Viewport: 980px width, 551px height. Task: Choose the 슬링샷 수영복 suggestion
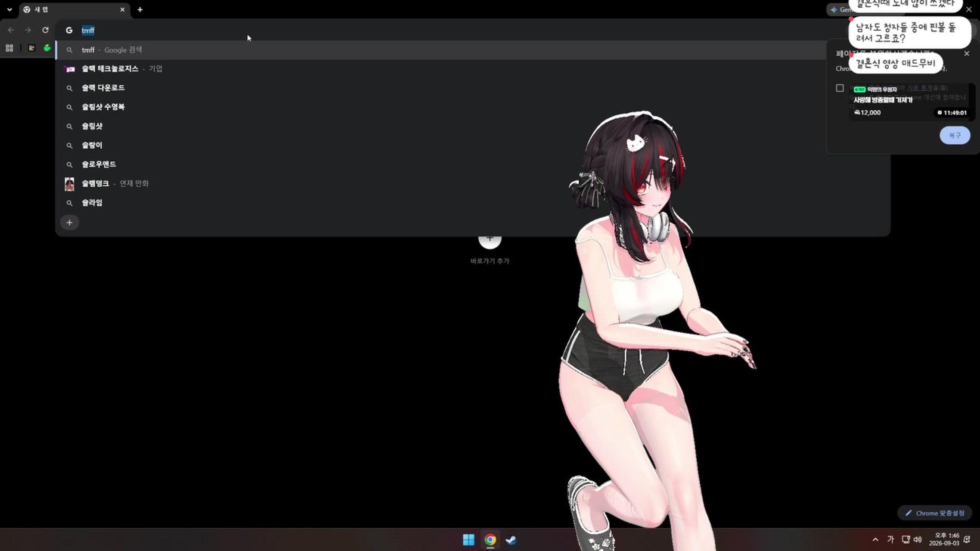point(473,107)
